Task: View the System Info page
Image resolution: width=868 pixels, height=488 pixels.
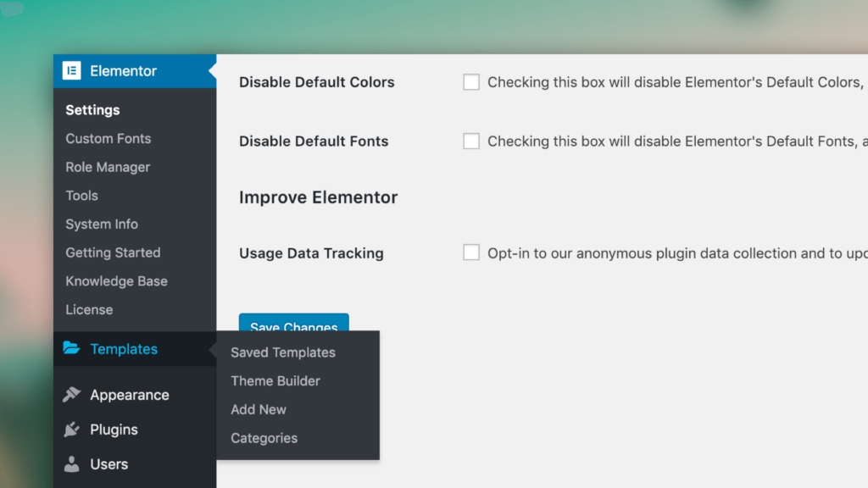Action: tap(102, 224)
